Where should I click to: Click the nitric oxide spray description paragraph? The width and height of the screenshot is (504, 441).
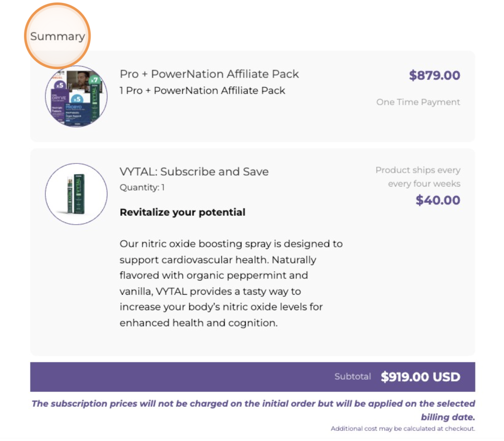[231, 283]
